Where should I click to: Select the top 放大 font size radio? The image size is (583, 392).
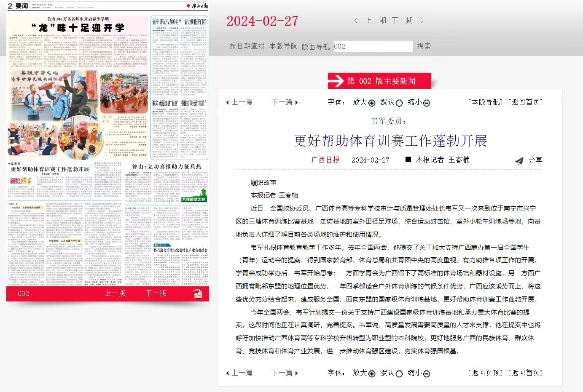click(x=372, y=103)
